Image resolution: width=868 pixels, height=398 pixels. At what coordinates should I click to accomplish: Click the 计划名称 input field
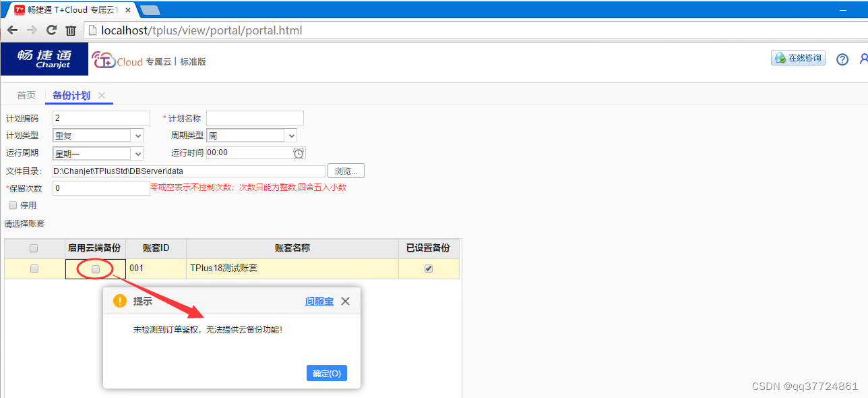pyautogui.click(x=255, y=117)
